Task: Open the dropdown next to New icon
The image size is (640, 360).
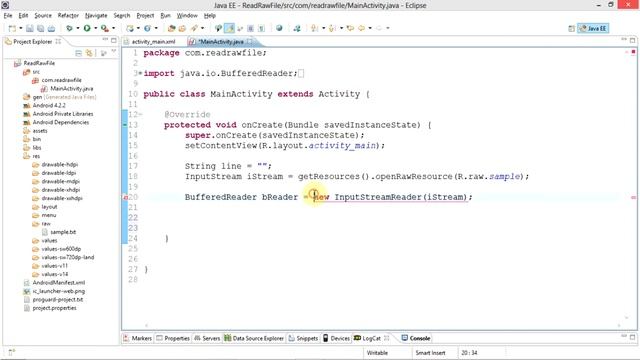Action: pos(20,28)
